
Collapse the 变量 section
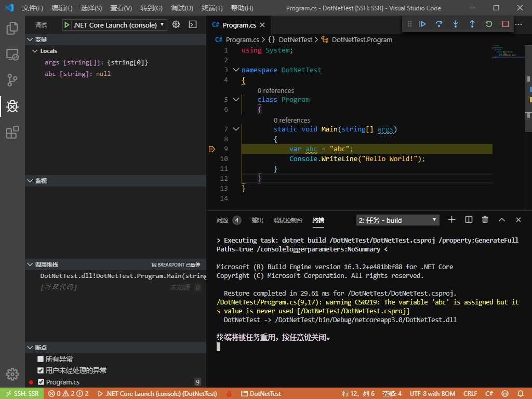(x=30, y=39)
